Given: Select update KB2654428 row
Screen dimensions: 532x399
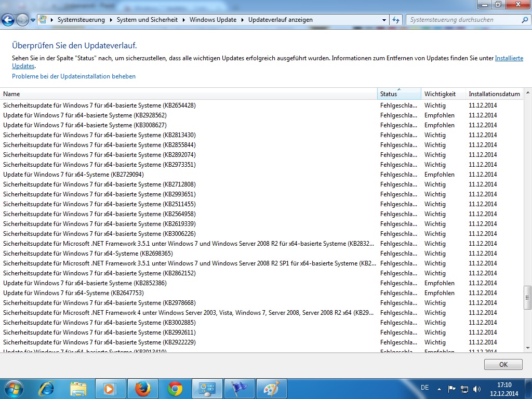Looking at the screenshot, I should coord(262,105).
